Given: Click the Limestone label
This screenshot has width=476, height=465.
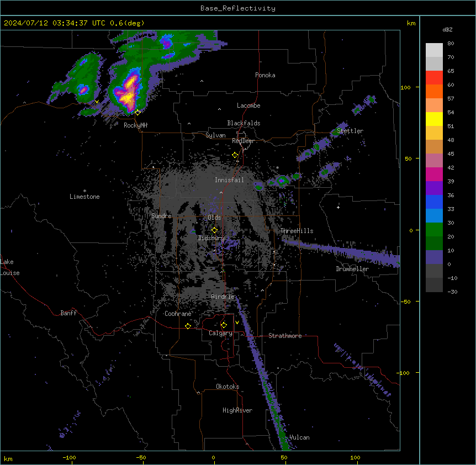Looking at the screenshot, I should coord(84,197).
